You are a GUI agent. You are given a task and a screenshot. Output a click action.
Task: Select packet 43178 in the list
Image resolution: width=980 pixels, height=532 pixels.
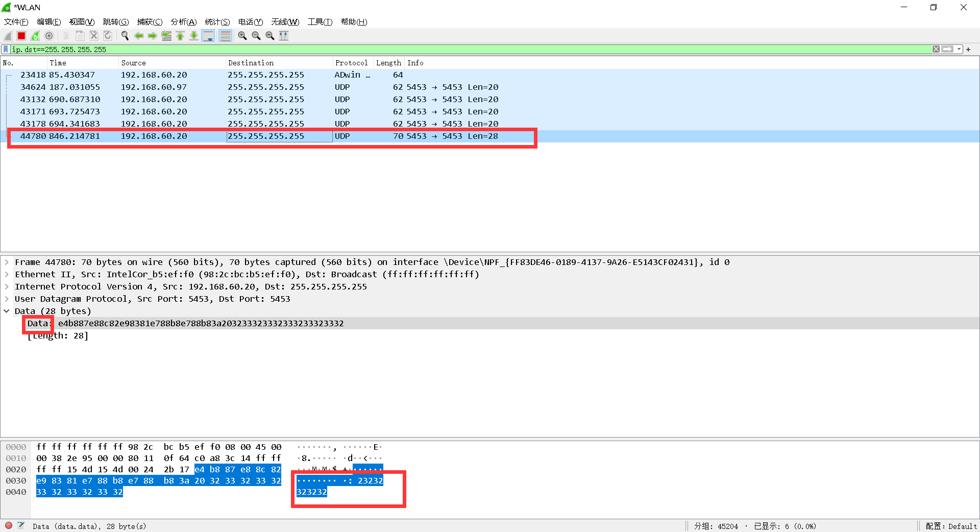pos(490,124)
